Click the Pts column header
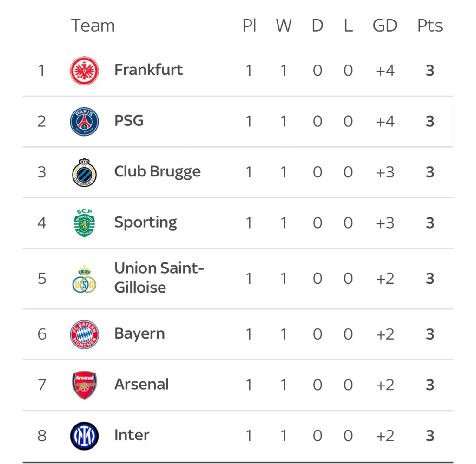The image size is (476, 464). pos(430,26)
